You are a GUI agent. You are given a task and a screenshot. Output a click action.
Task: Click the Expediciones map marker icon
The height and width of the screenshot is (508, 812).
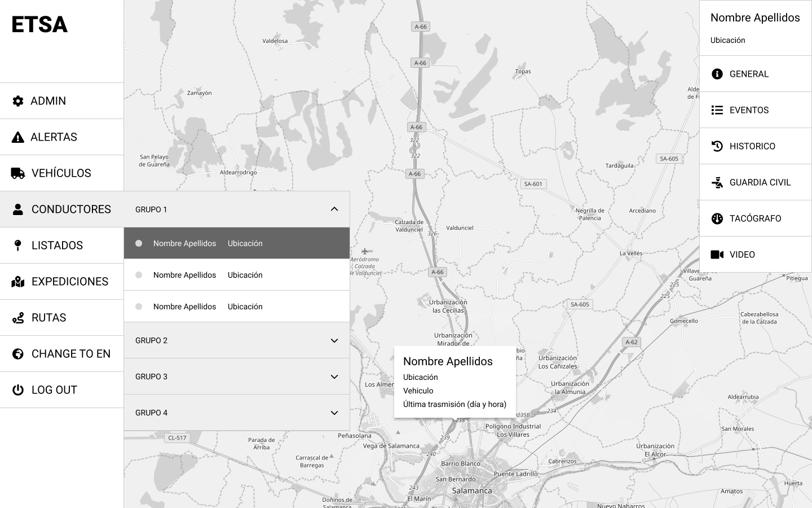[18, 282]
